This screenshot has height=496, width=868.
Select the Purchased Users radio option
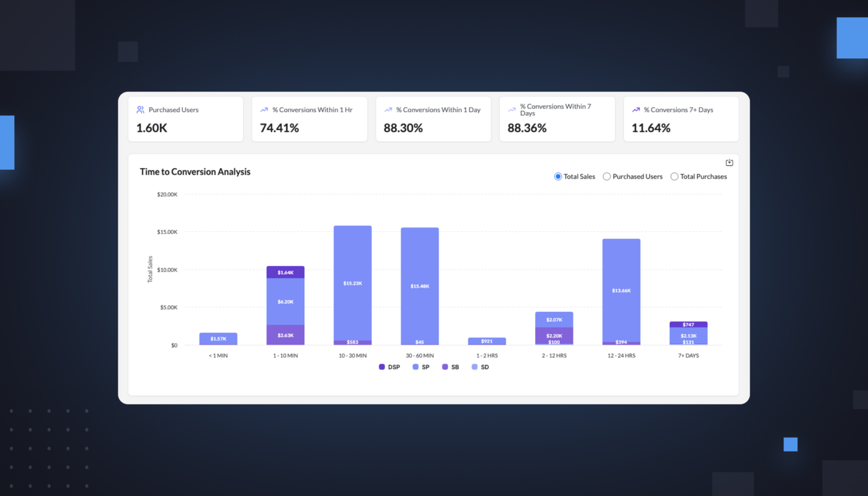pos(607,177)
